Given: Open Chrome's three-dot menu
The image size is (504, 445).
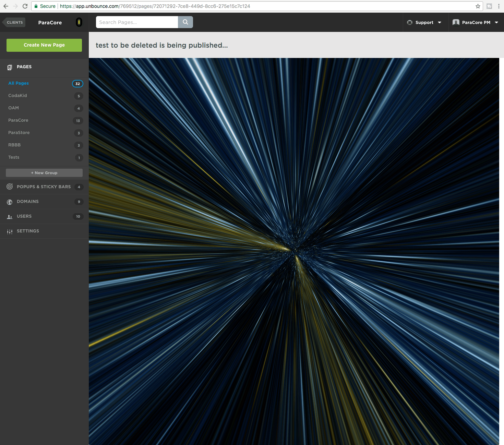Looking at the screenshot, I should [x=499, y=6].
